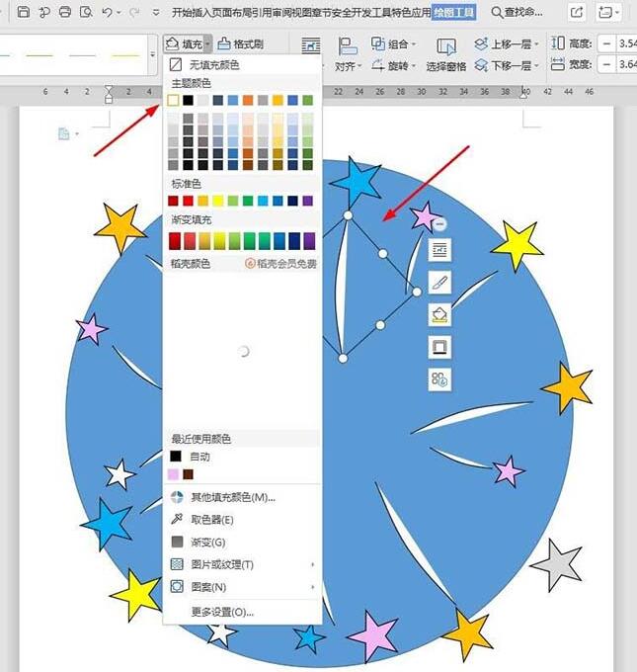Click the left indent marker on the ruler

click(x=109, y=94)
